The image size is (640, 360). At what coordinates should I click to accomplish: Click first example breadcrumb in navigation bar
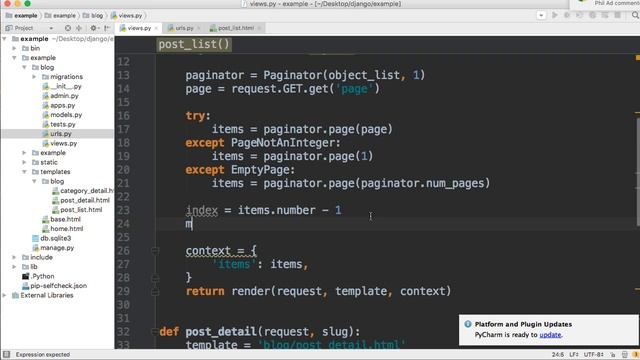pos(22,16)
